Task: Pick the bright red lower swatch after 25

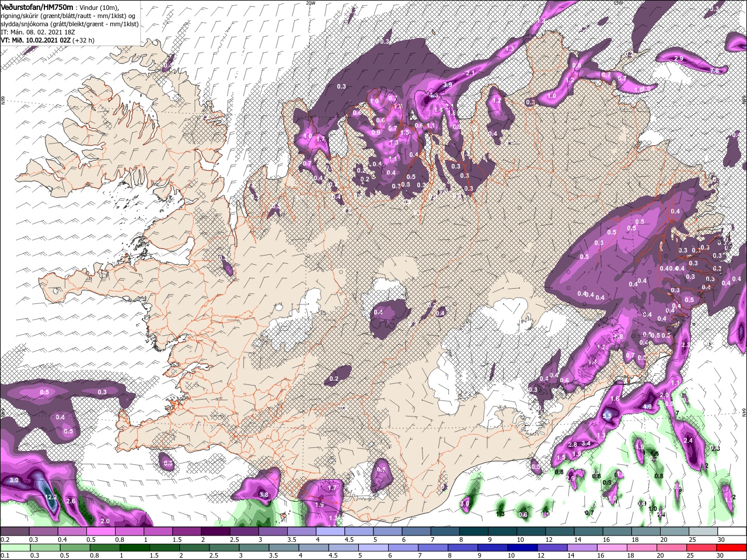Action: pyautogui.click(x=731, y=548)
